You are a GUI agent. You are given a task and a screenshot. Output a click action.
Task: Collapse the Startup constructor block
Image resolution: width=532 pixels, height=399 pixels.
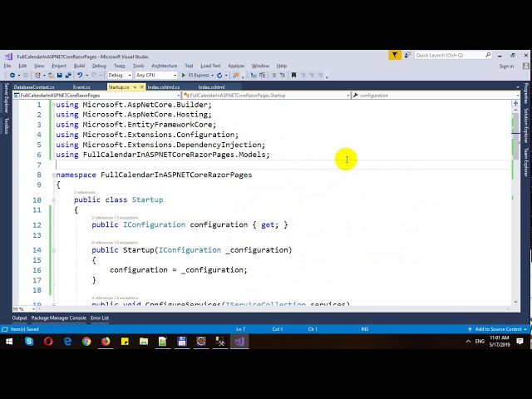click(x=53, y=250)
